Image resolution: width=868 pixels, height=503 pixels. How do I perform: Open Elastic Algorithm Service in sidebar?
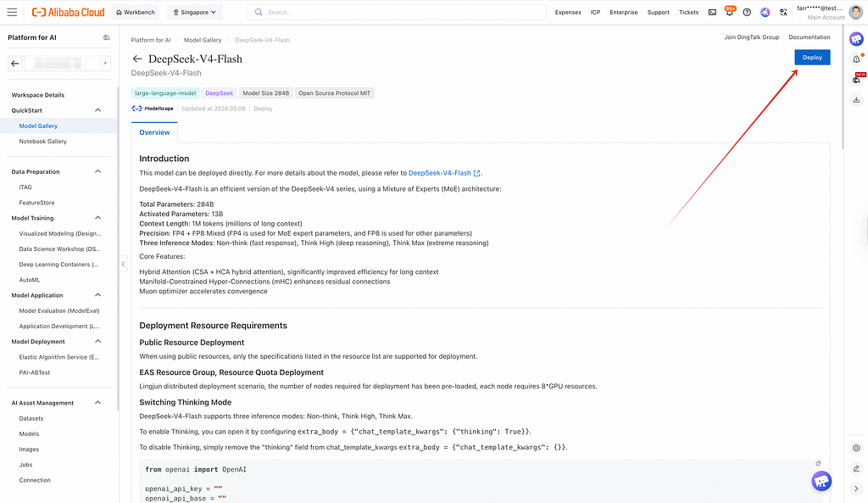[x=59, y=357]
